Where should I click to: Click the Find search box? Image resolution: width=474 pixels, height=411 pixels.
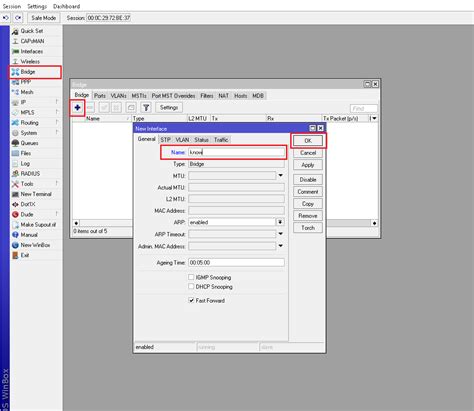pyautogui.click(x=364, y=108)
